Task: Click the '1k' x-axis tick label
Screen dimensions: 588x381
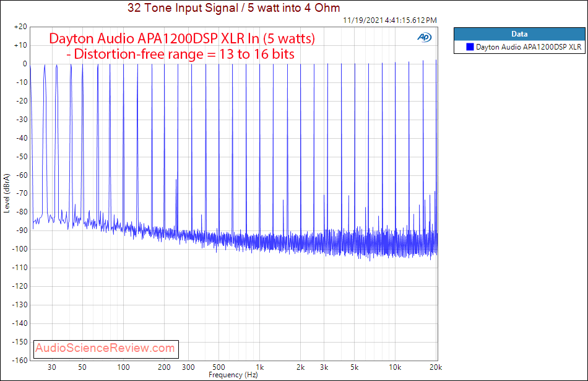Action: pos(260,367)
